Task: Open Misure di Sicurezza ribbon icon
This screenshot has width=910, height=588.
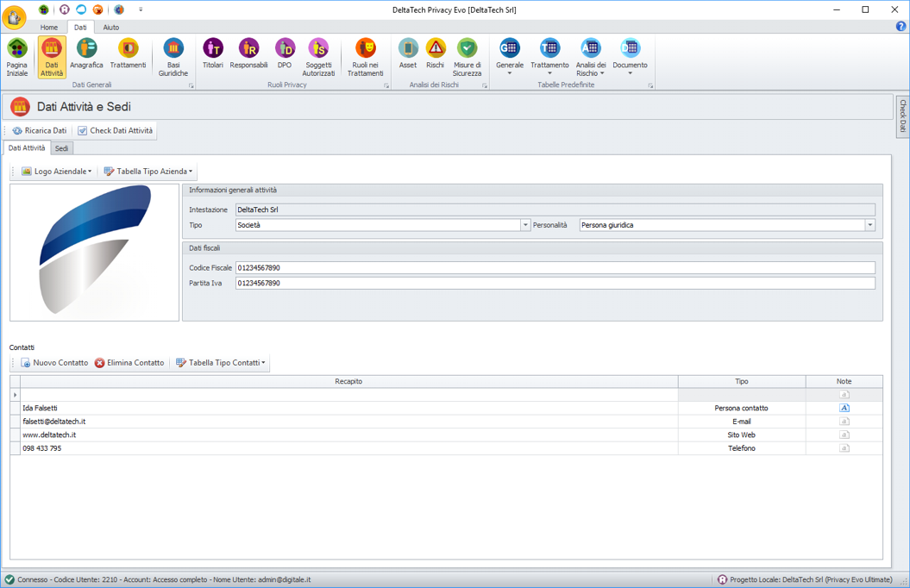Action: pyautogui.click(x=468, y=57)
